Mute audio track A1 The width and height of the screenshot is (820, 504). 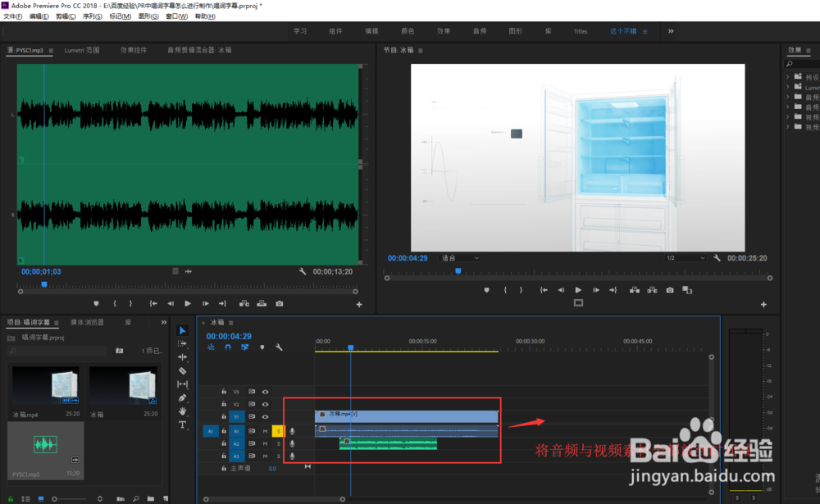pyautogui.click(x=265, y=431)
